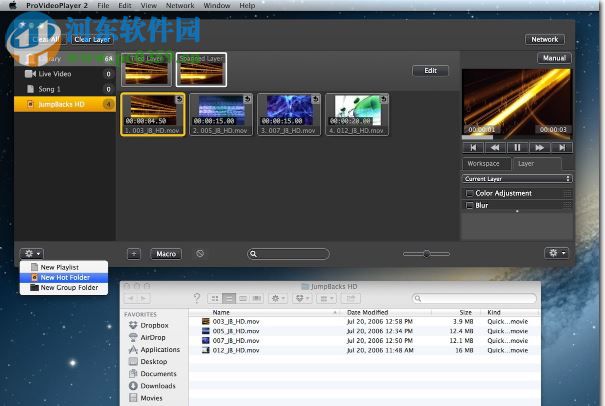Image resolution: width=605 pixels, height=406 pixels.
Task: Adjust the thumbnail size slider
Action: coord(426,254)
